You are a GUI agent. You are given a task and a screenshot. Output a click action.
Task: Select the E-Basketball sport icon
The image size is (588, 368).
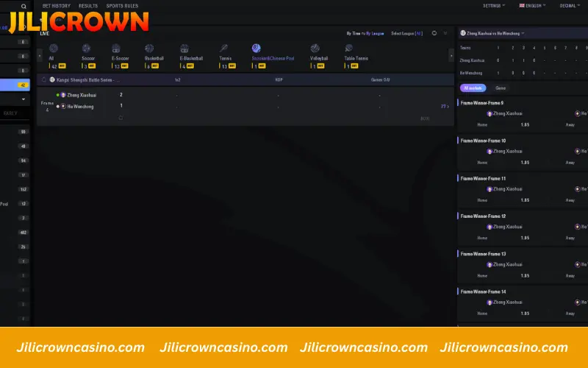(184, 48)
